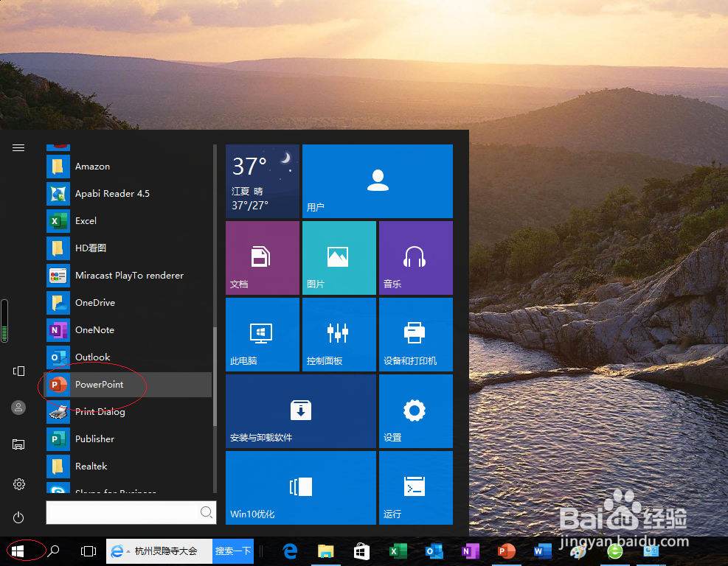Open the 设备和打印机 tile
The width and height of the screenshot is (728, 566).
point(415,335)
